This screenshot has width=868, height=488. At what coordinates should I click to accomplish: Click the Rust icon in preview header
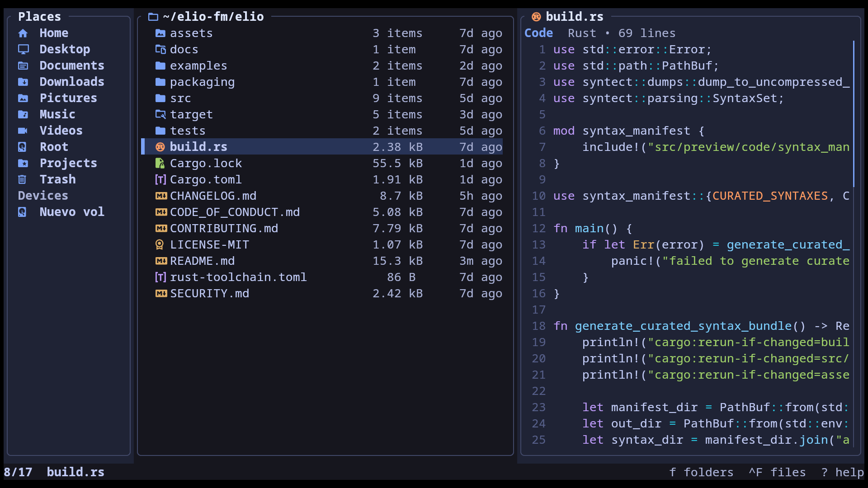coord(536,17)
